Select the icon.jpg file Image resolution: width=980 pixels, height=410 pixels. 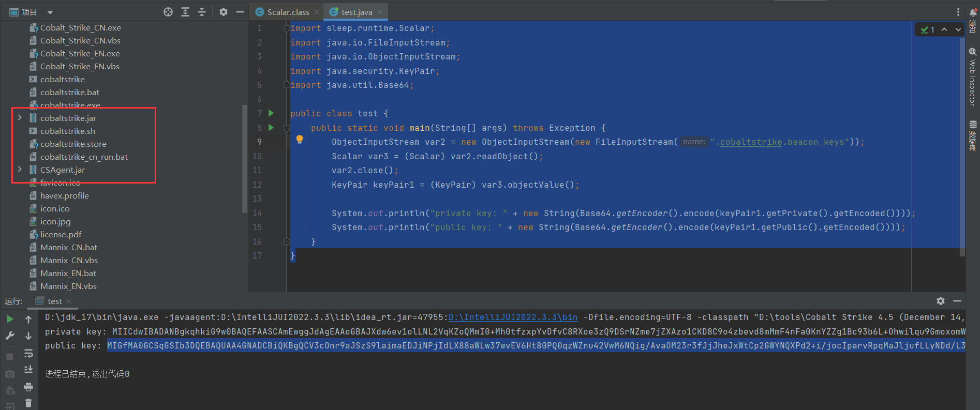[55, 221]
